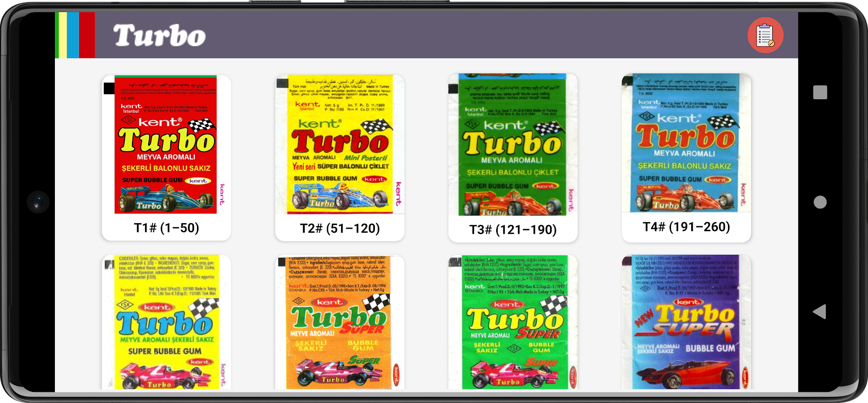Select the T3# (121–190) label
This screenshot has width=868, height=403.
[x=513, y=230]
